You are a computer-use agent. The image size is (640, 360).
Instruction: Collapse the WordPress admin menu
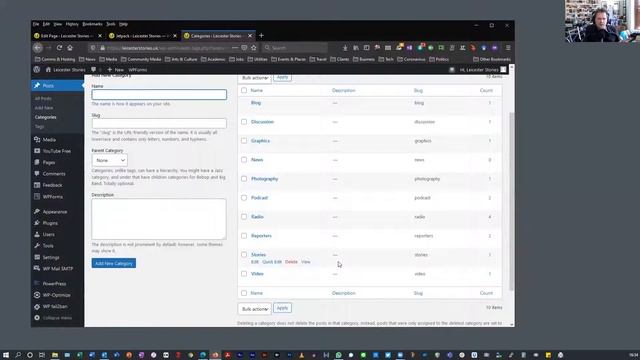tap(57, 318)
